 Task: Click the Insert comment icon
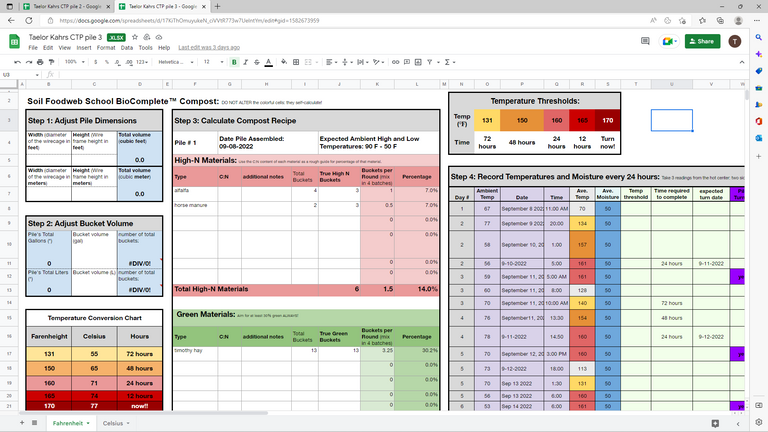407,62
